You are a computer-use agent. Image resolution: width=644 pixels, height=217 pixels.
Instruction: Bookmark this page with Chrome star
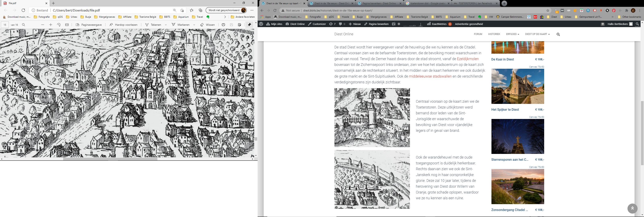point(548,10)
